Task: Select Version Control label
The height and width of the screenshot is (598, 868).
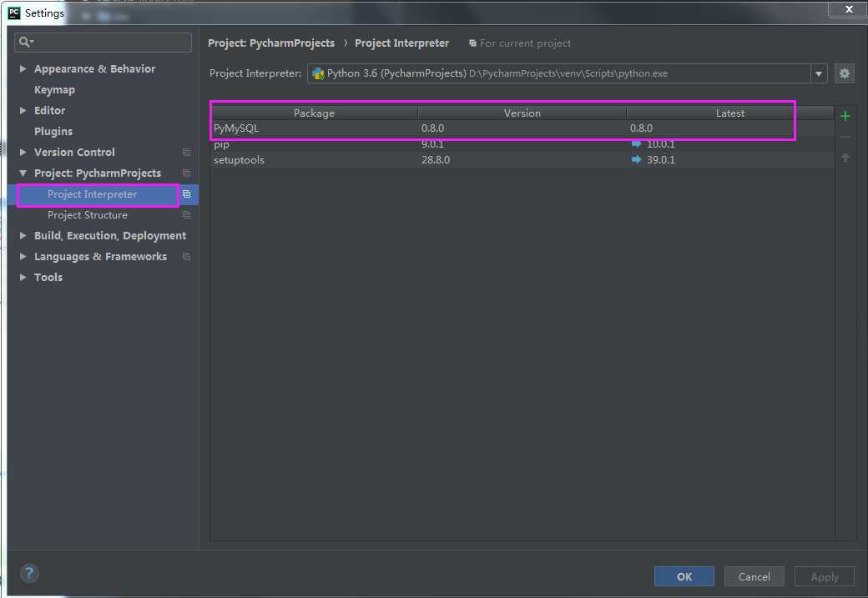Action: [74, 152]
